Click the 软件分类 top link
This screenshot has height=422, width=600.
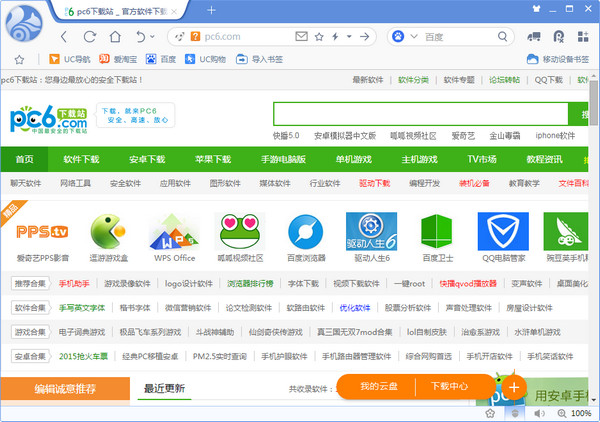click(x=413, y=80)
